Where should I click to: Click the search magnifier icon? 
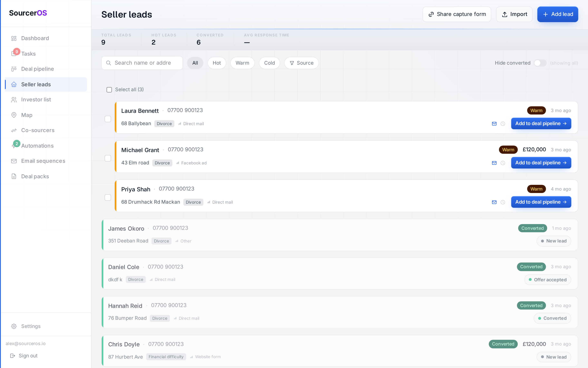click(x=109, y=63)
